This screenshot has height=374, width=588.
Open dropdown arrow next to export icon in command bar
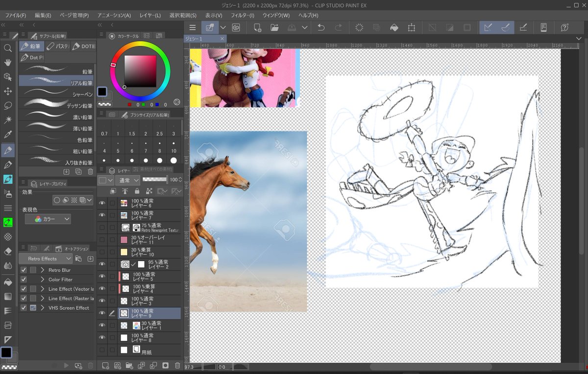click(x=304, y=27)
